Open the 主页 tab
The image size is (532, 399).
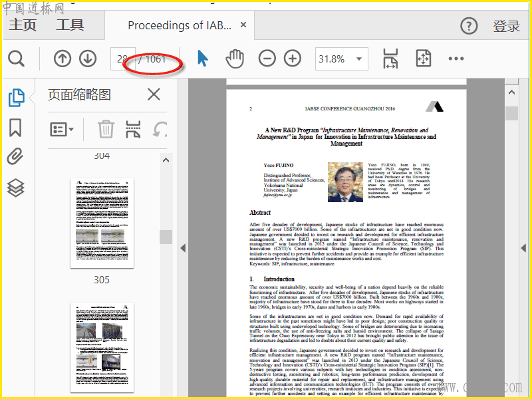[x=23, y=25]
